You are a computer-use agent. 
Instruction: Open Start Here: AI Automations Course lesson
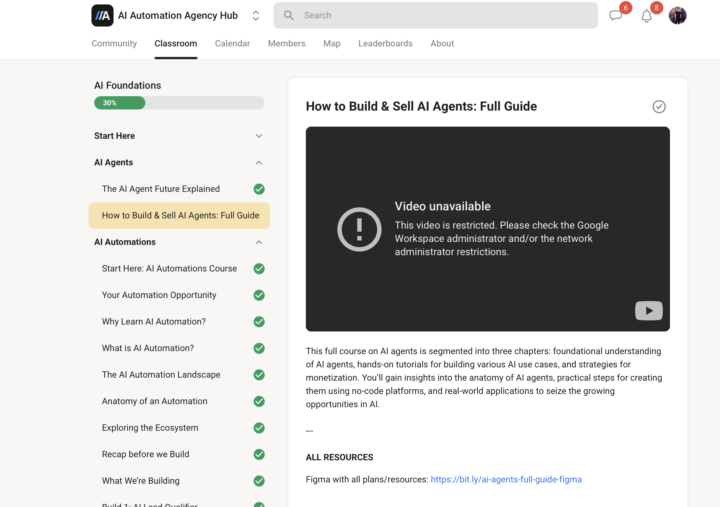(169, 269)
